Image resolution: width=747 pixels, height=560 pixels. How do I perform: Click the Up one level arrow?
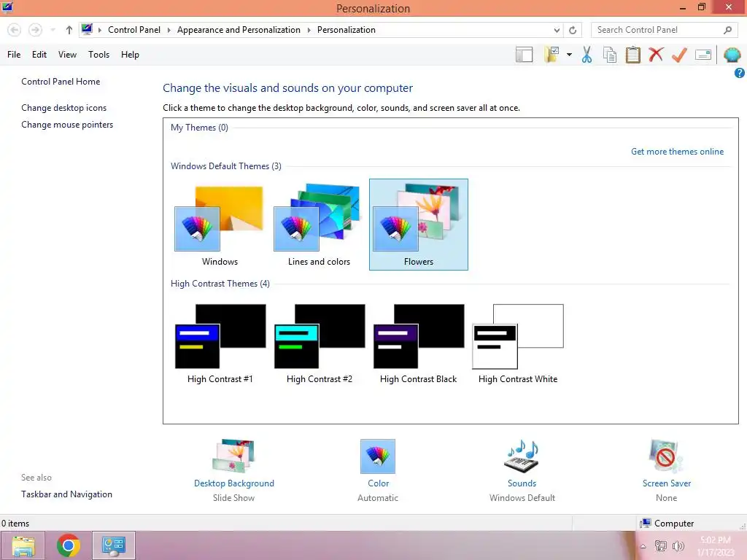pyautogui.click(x=69, y=30)
